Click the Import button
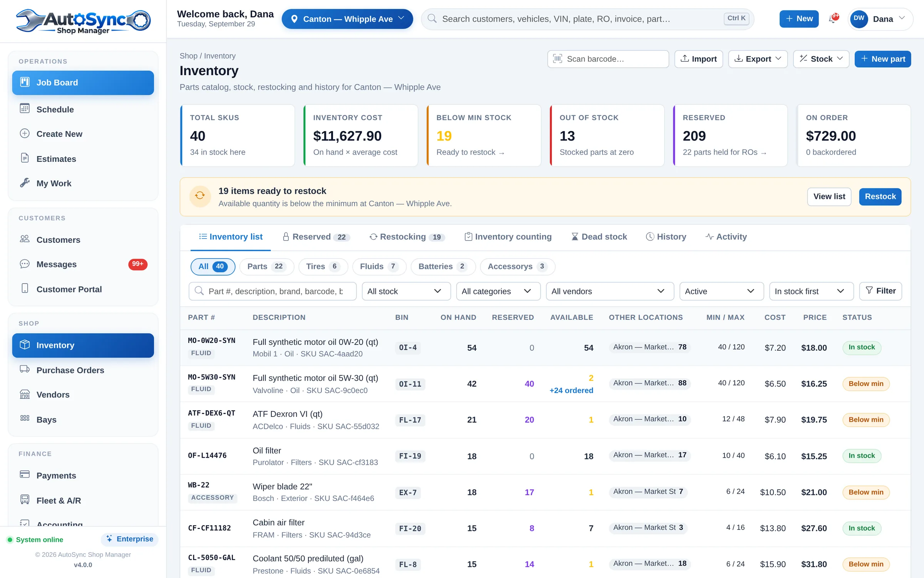Image resolution: width=924 pixels, height=578 pixels. click(x=698, y=59)
